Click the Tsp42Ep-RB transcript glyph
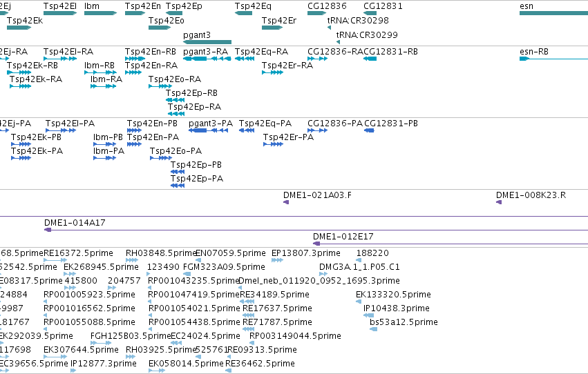588x374 pixels. click(x=175, y=100)
